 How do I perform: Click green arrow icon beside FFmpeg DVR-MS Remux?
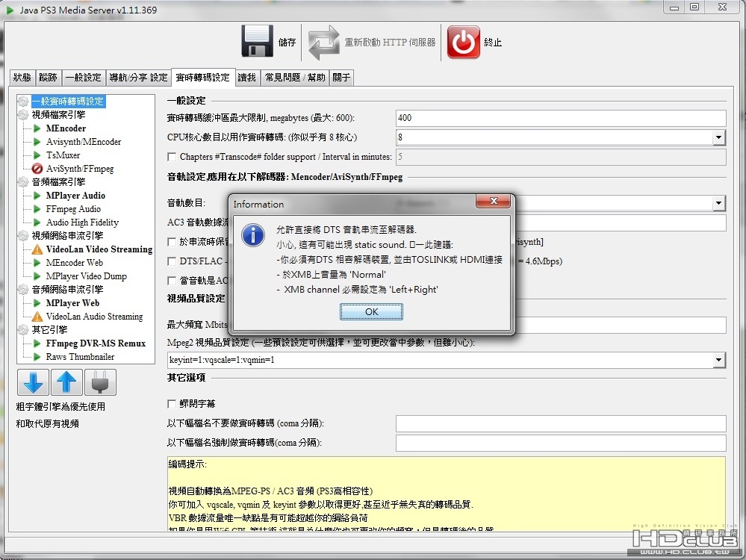coord(37,343)
